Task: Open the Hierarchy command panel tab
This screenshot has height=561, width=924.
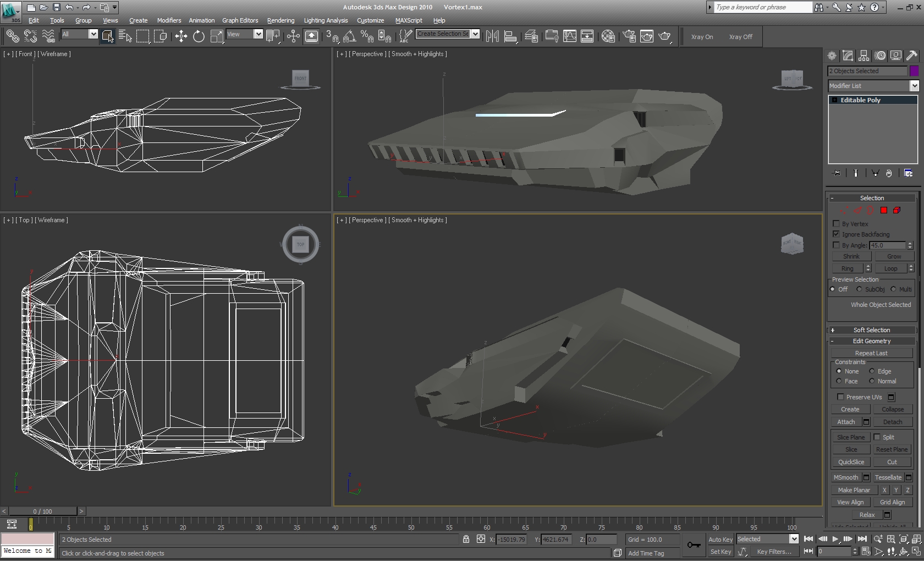Action: coord(864,56)
